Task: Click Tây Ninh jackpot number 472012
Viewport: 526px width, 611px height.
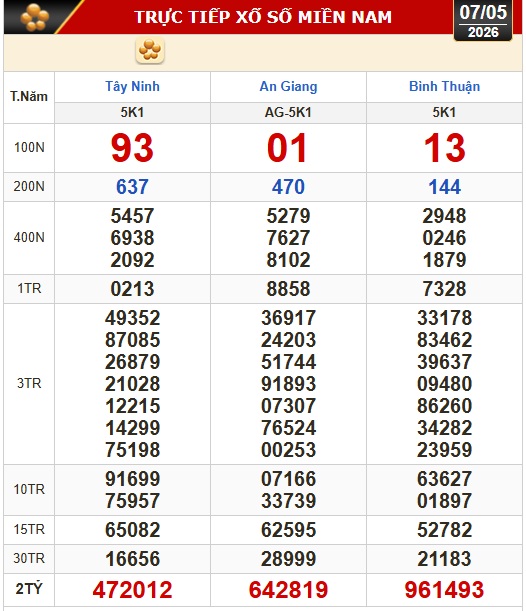Action: (132, 590)
